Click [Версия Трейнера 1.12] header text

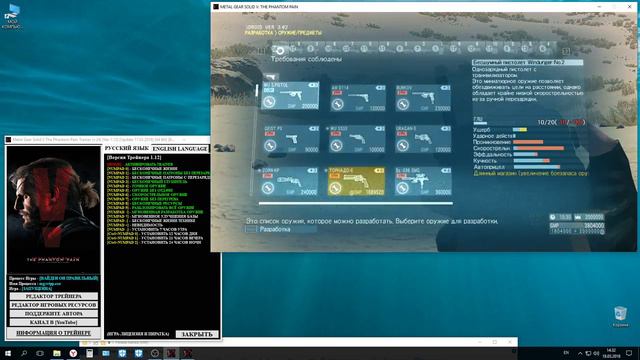[134, 158]
